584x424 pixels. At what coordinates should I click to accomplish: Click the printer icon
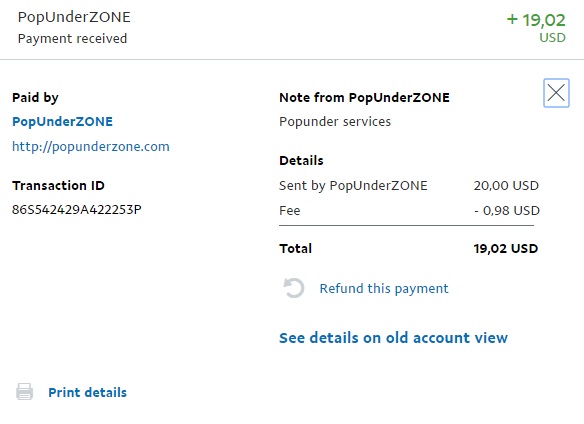25,392
